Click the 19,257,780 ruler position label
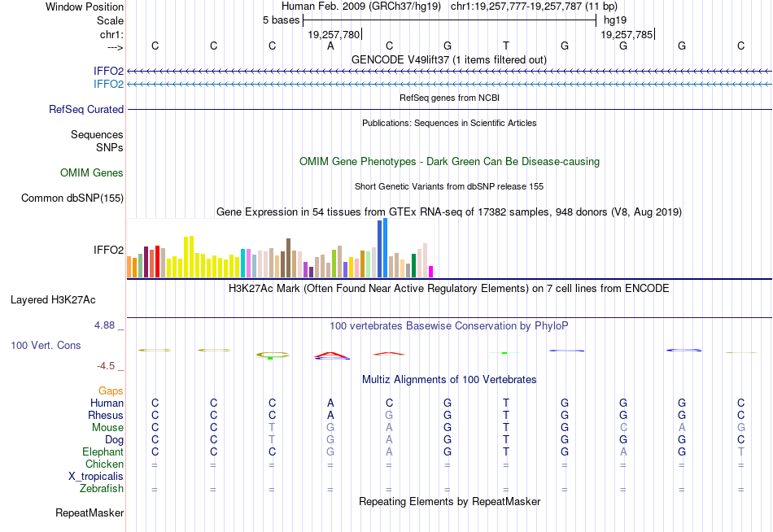This screenshot has height=532, width=773. point(334,34)
